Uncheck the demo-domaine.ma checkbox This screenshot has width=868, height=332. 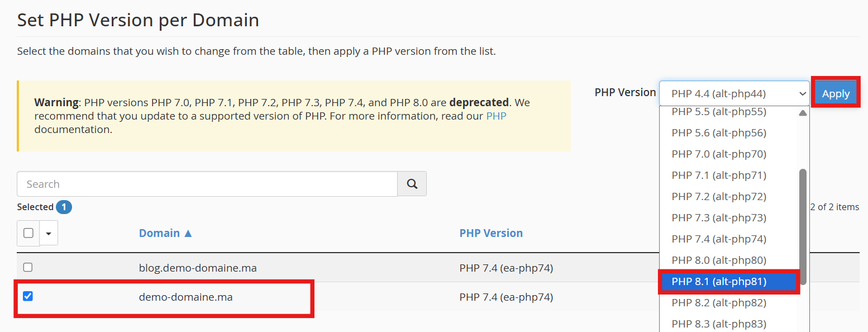[x=28, y=296]
